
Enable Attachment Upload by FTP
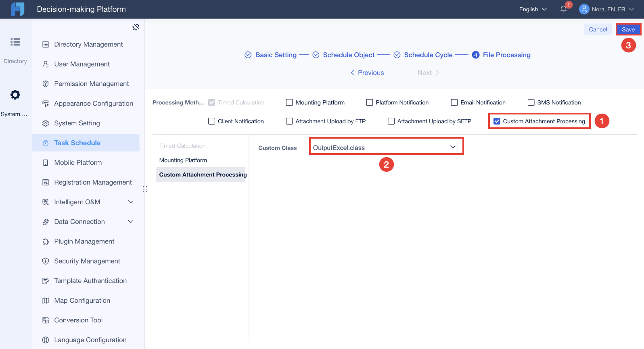point(289,121)
